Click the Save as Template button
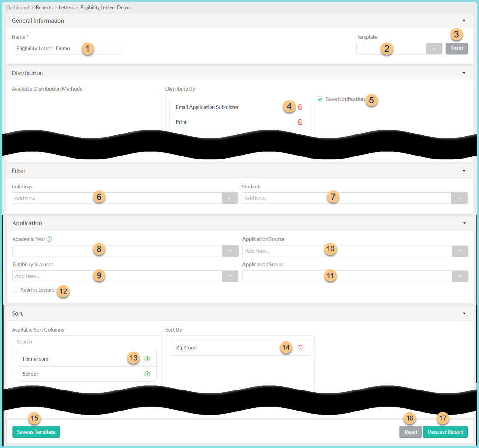 pos(36,432)
